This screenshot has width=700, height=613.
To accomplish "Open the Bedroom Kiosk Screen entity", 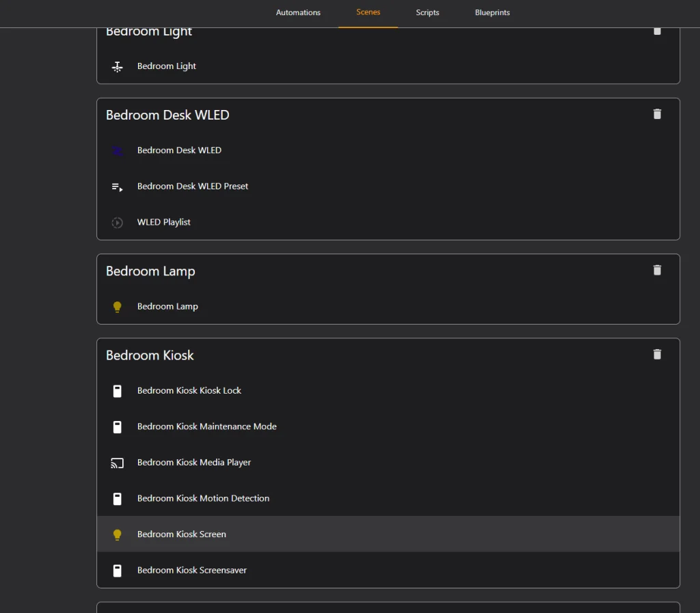I will (x=388, y=534).
